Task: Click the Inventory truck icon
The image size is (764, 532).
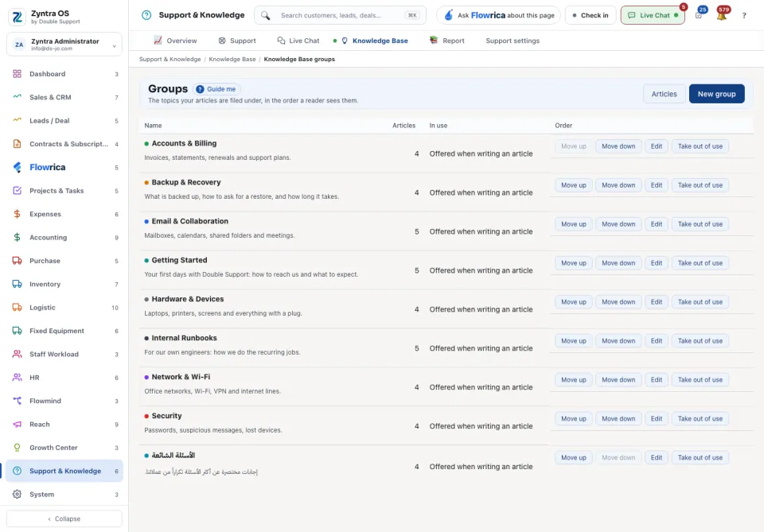Action: 17,284
